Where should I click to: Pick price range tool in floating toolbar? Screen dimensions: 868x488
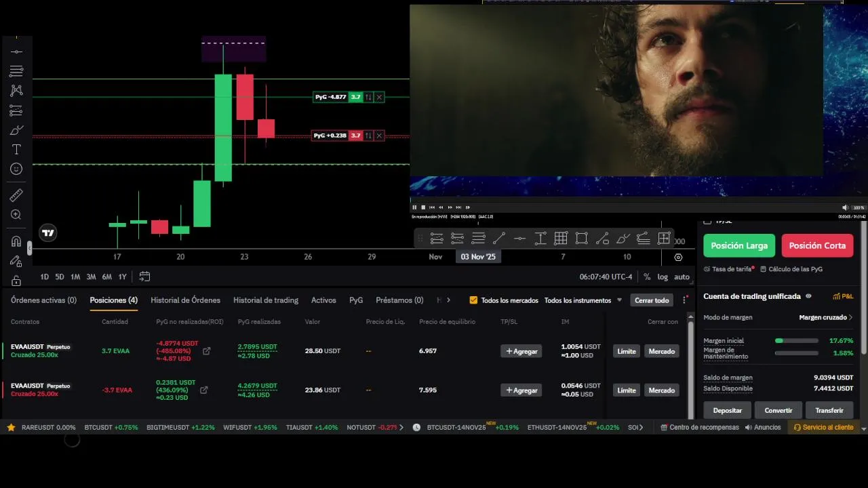point(540,239)
